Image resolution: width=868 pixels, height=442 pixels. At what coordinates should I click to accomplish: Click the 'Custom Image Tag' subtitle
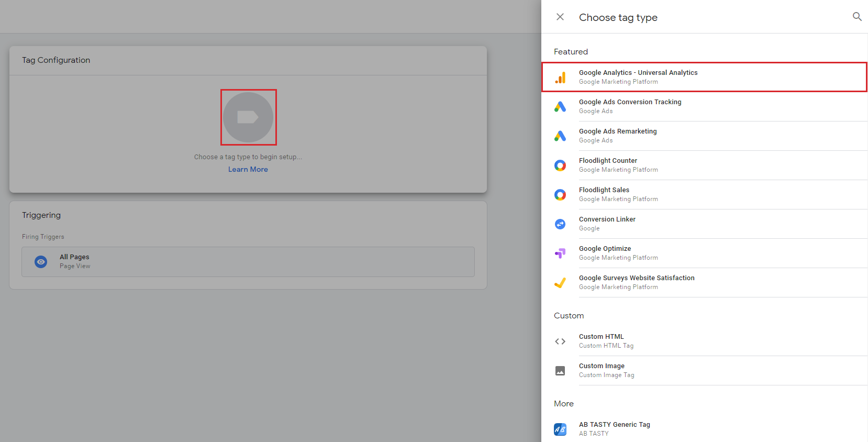606,375
